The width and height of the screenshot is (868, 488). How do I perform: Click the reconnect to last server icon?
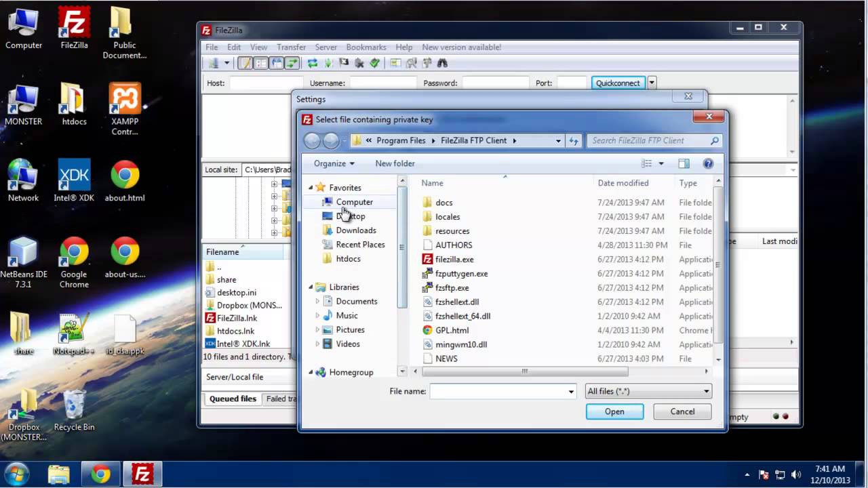[x=374, y=63]
